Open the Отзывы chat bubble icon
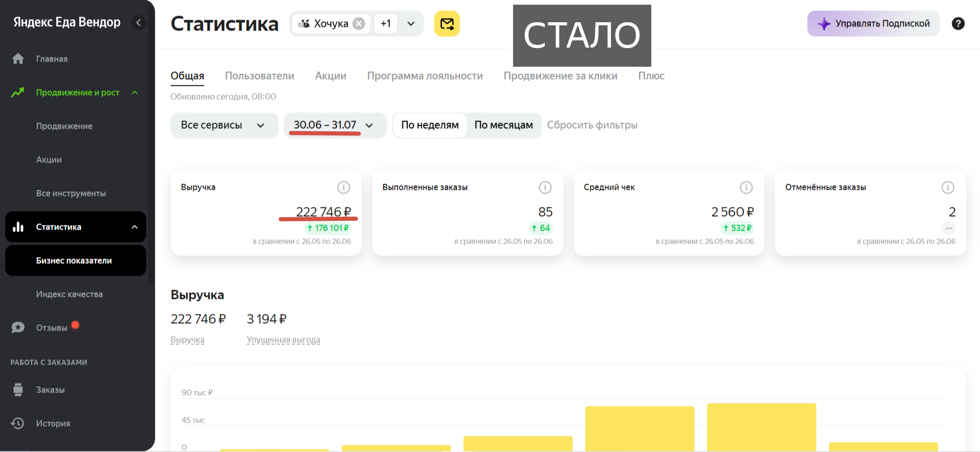 click(x=18, y=327)
